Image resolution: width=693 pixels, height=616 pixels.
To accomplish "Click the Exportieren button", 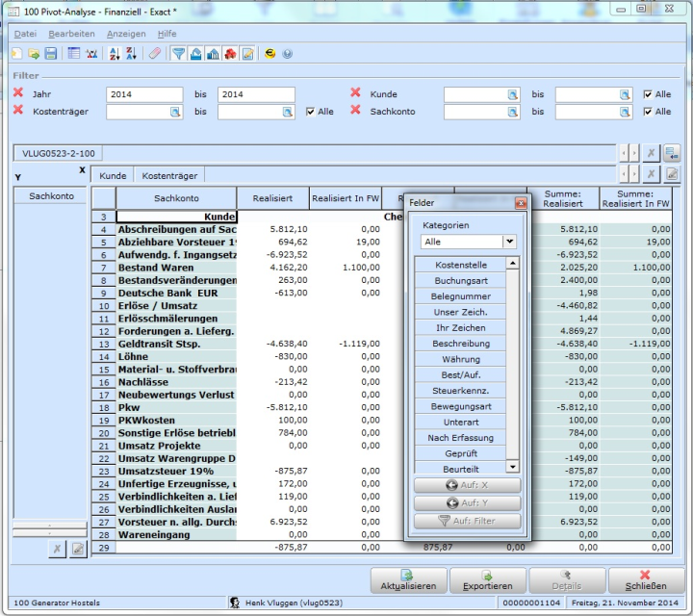I will (x=488, y=580).
